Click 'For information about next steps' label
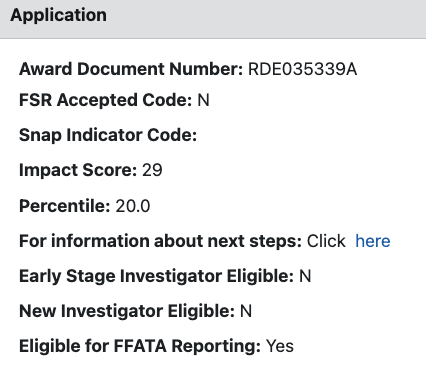Image resolution: width=426 pixels, height=374 pixels. 160,241
